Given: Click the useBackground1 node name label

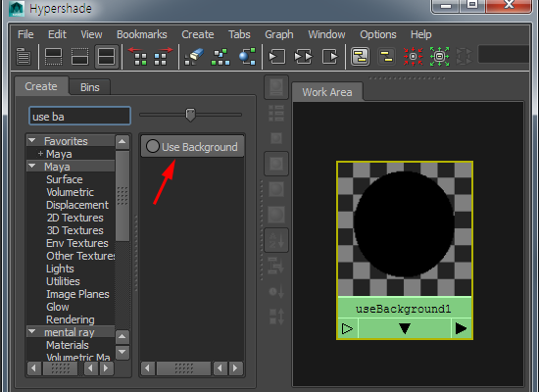Looking at the screenshot, I should coord(403,309).
